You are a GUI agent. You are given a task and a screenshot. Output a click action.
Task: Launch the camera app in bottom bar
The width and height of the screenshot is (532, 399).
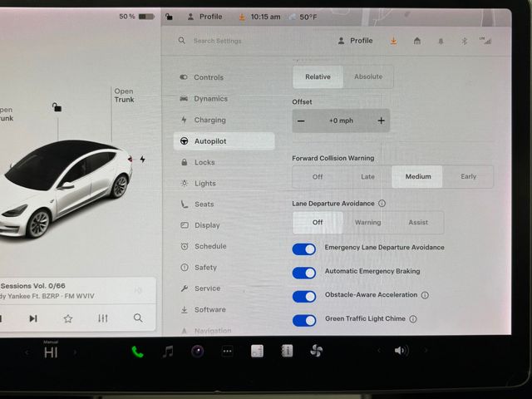point(197,352)
